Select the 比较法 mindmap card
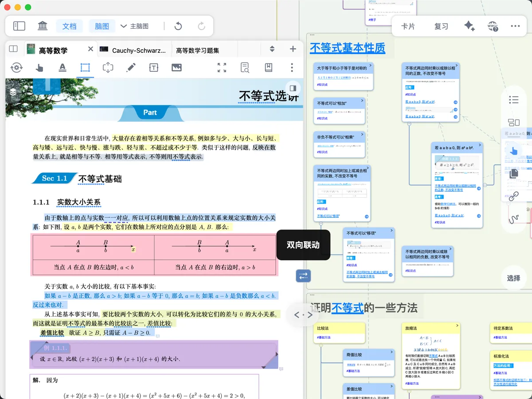Screen dimensions: 532x399 point(339,333)
